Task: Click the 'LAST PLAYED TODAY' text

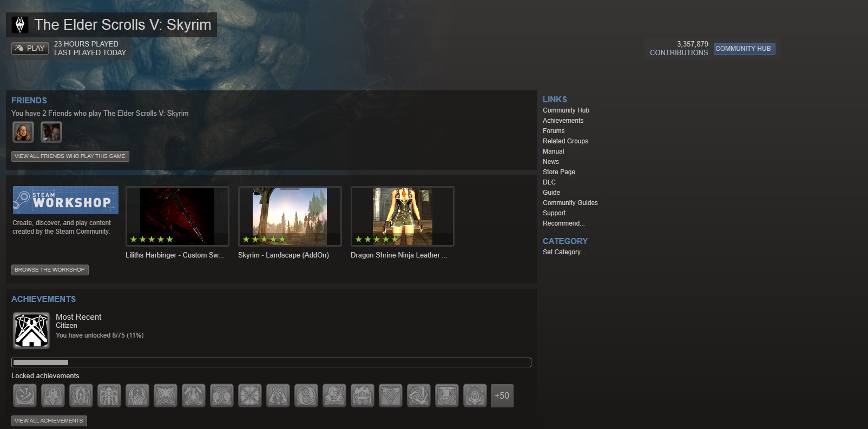Action: (x=90, y=52)
